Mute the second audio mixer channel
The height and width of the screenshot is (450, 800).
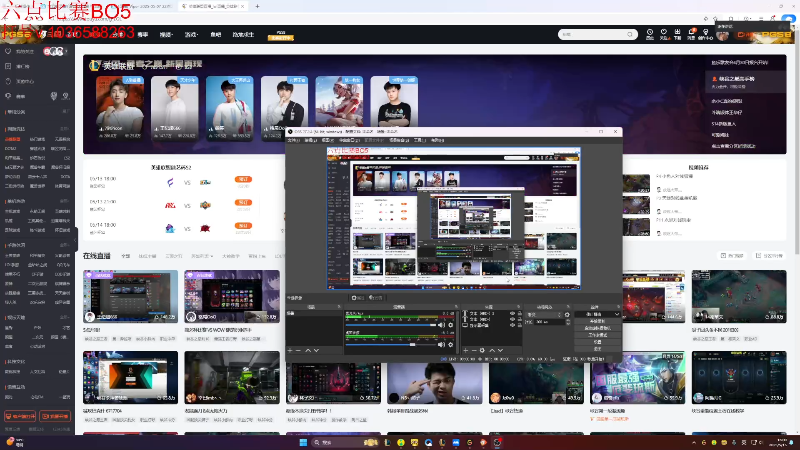tap(441, 344)
